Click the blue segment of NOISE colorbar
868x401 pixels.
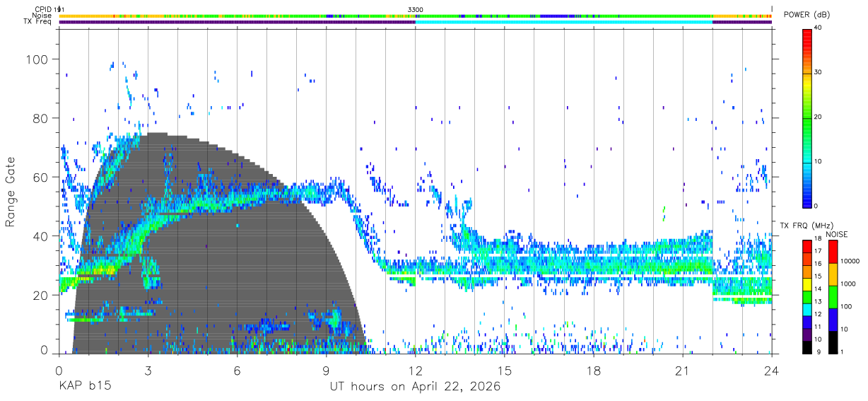pos(833,320)
